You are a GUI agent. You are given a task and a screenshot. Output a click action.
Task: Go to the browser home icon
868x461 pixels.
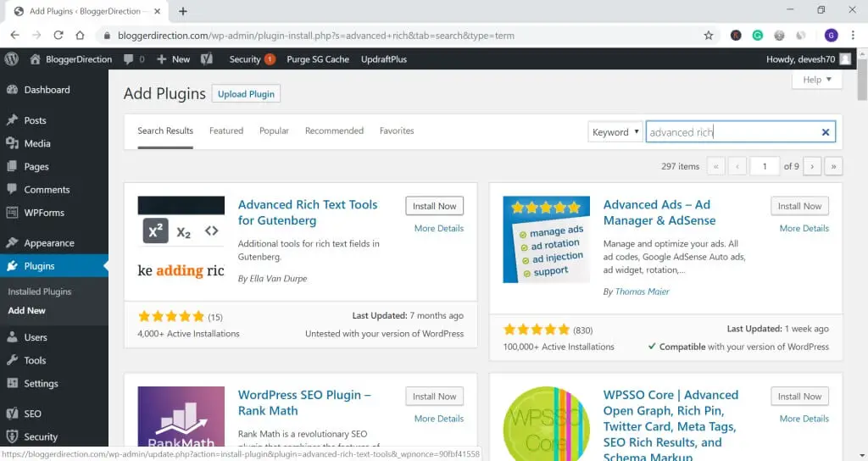pyautogui.click(x=80, y=36)
